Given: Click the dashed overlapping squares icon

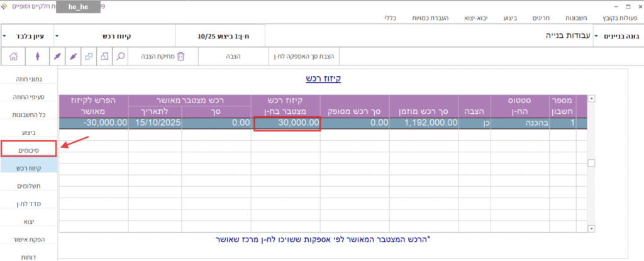Looking at the screenshot, I should pos(88,56).
